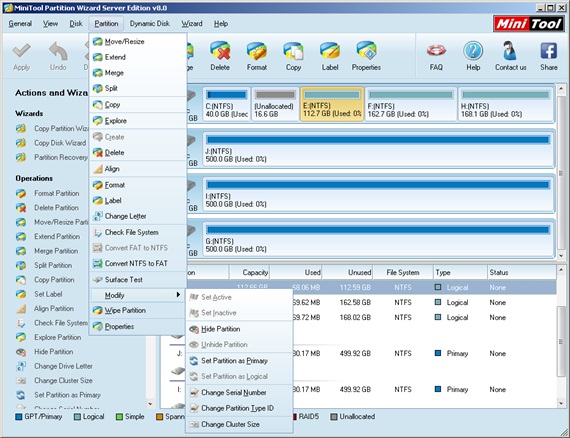Choose Change Partition Type ID in submenu
This screenshot has height=438, width=570.
tap(239, 408)
